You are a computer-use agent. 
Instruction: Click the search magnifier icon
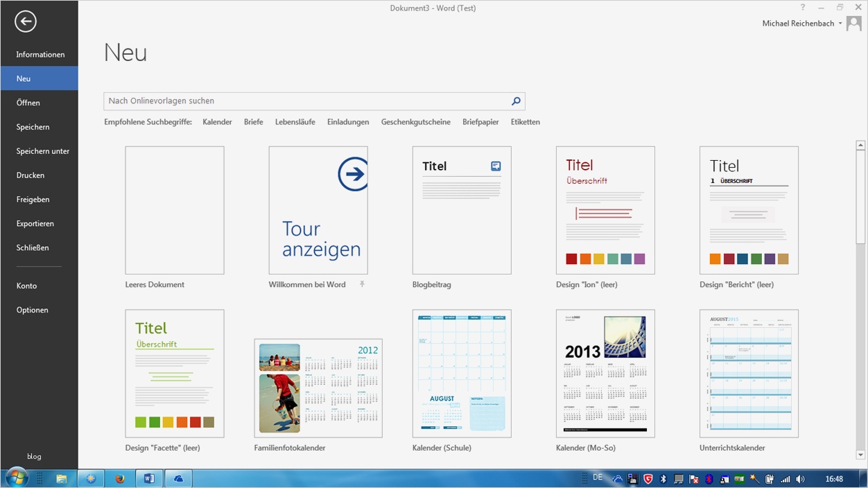[515, 101]
